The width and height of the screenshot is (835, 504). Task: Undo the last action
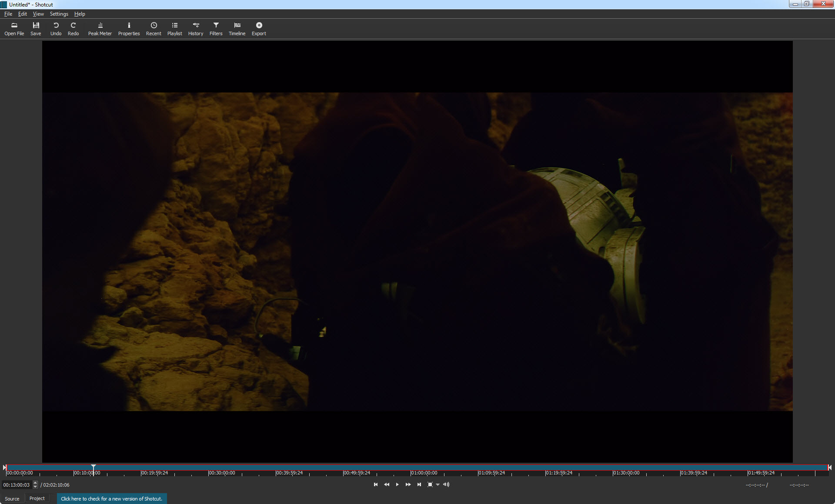point(56,29)
